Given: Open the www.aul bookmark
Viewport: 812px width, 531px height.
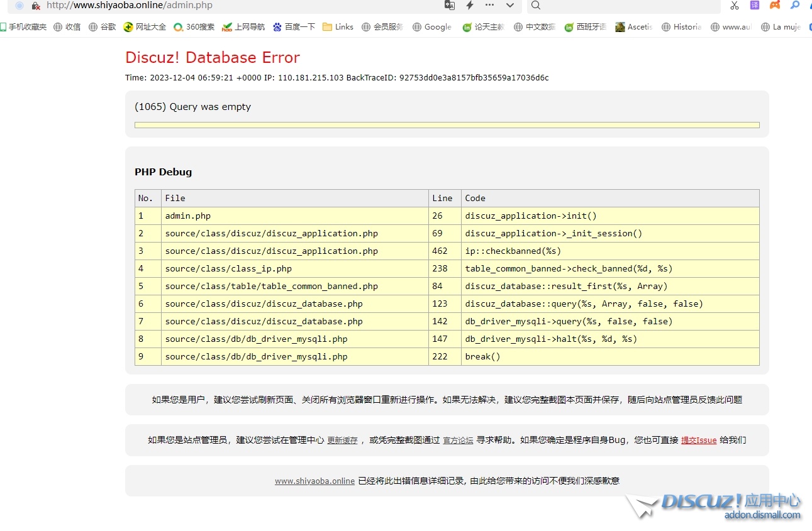Looking at the screenshot, I should click(x=731, y=27).
